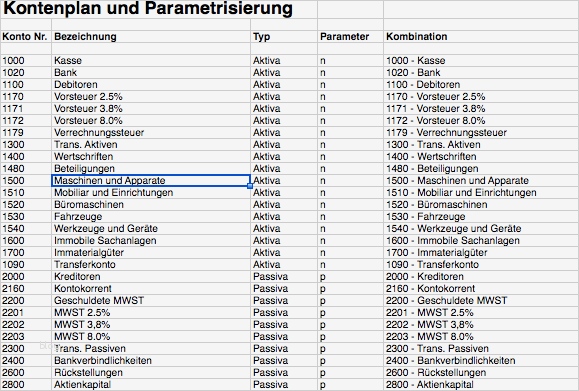Click the 'Kombination' column header
579x391 pixels.
point(481,37)
